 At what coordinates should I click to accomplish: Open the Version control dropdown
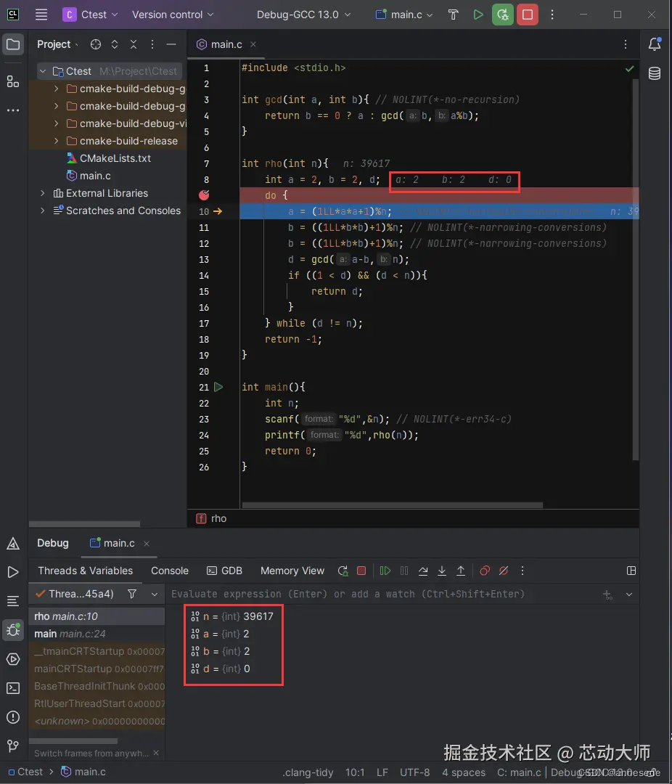pyautogui.click(x=173, y=15)
